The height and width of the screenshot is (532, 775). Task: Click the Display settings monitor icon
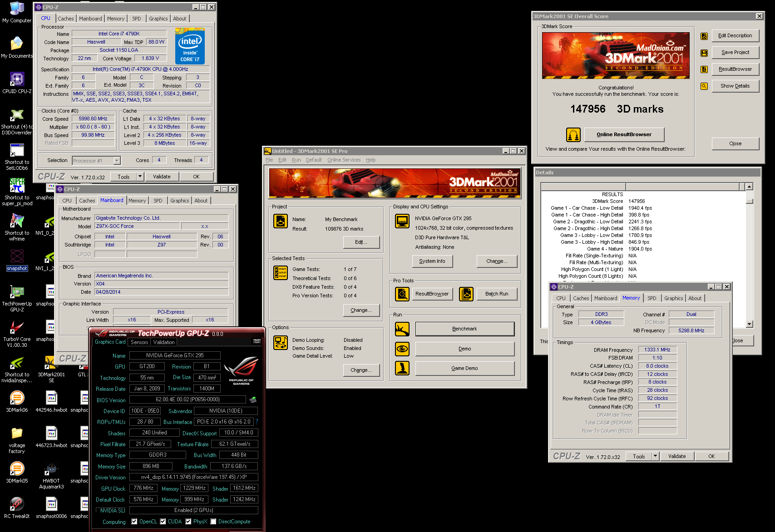[x=402, y=221]
